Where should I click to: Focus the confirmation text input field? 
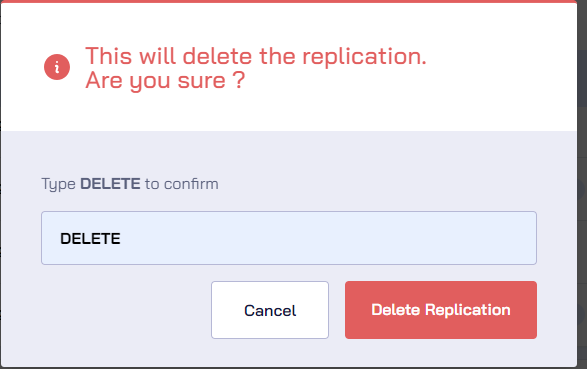click(289, 238)
